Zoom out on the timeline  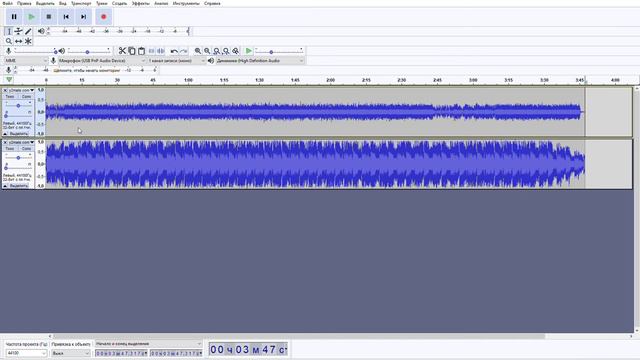(x=207, y=51)
